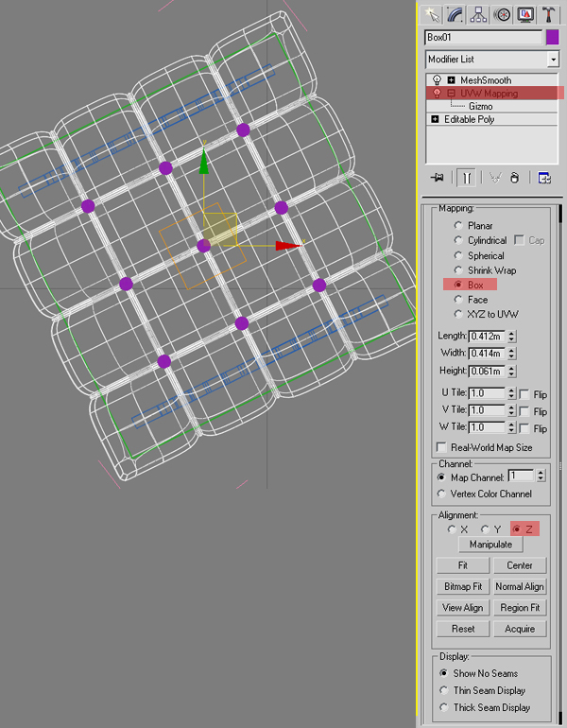Select Vertex Color Channel option
The width and height of the screenshot is (567, 728).
(x=441, y=494)
